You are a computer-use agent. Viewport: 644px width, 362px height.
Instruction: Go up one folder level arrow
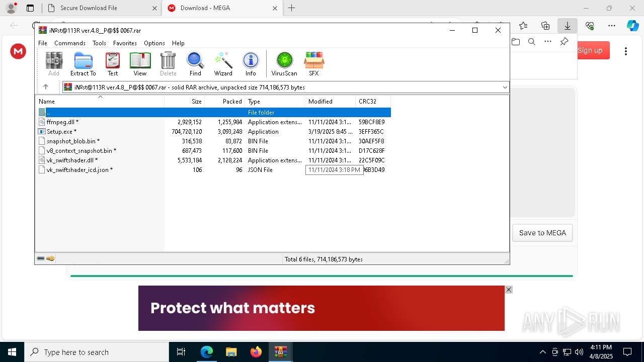46,87
